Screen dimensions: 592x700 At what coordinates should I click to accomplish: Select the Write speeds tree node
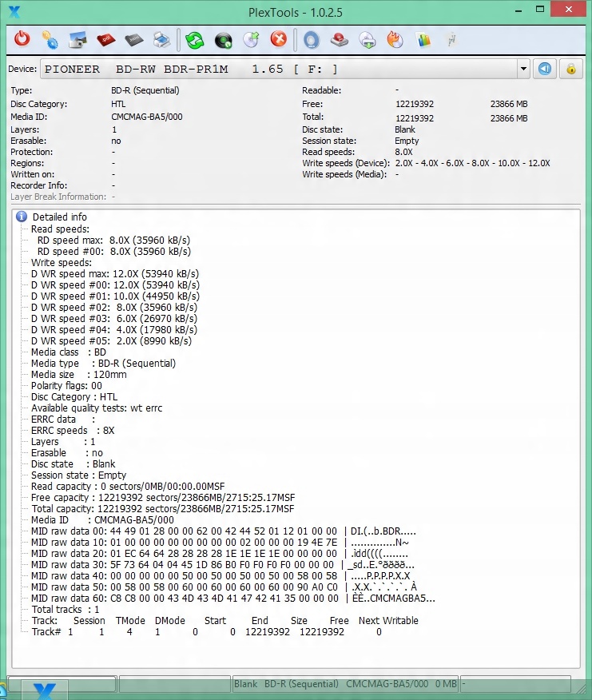click(61, 262)
